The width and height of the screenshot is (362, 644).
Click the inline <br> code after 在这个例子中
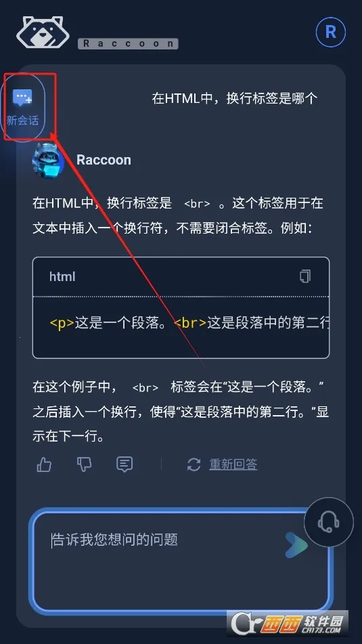145,387
